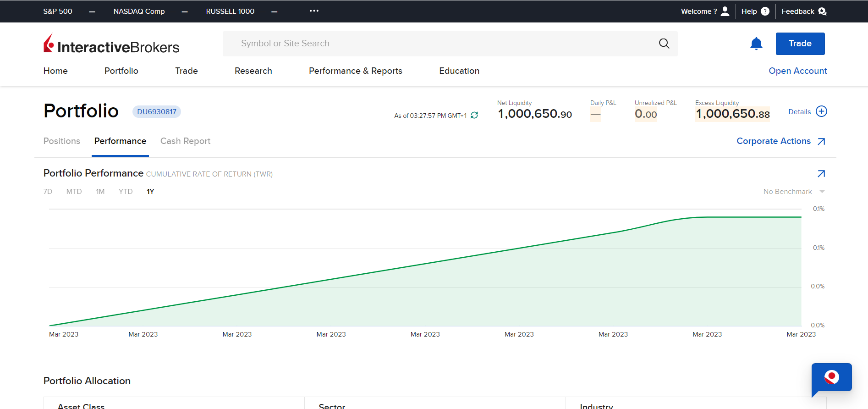This screenshot has width=868, height=409.
Task: Click the Welcome user profile icon
Action: point(725,11)
